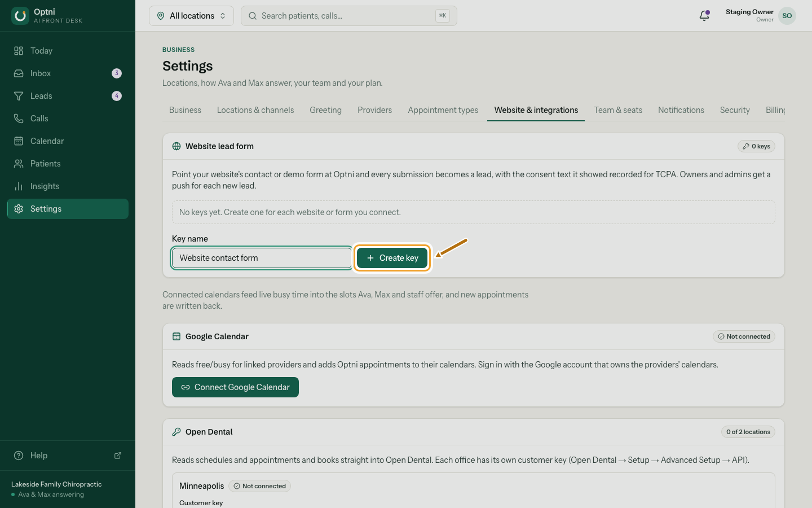Go to the Notifications tab
This screenshot has width=812, height=508.
[681, 110]
